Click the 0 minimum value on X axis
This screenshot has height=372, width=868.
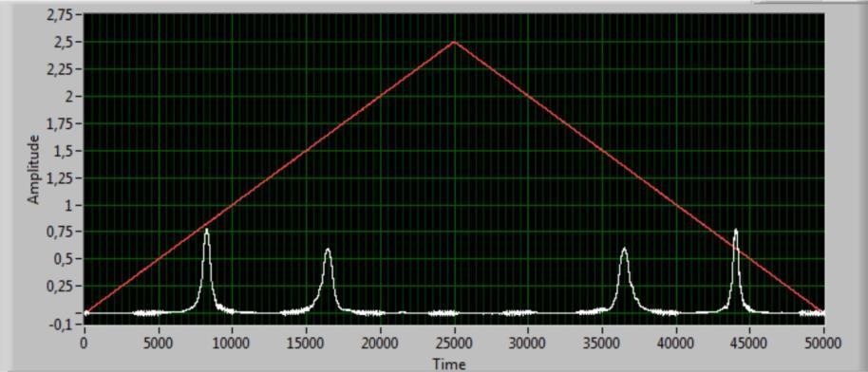(85, 344)
